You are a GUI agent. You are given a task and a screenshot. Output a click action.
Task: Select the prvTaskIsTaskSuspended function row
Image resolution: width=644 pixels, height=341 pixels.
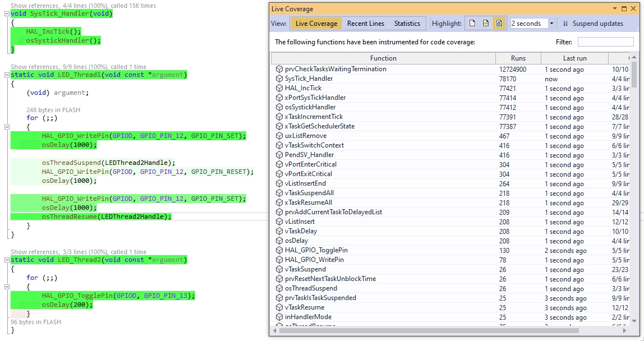pos(450,298)
